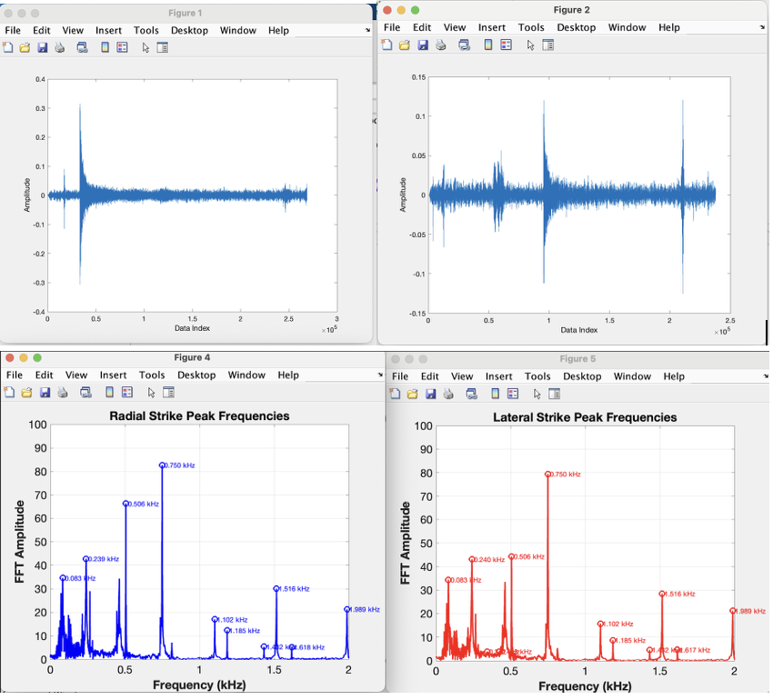
Task: Open a file from Figure 1 toolbar
Action: tap(25, 47)
